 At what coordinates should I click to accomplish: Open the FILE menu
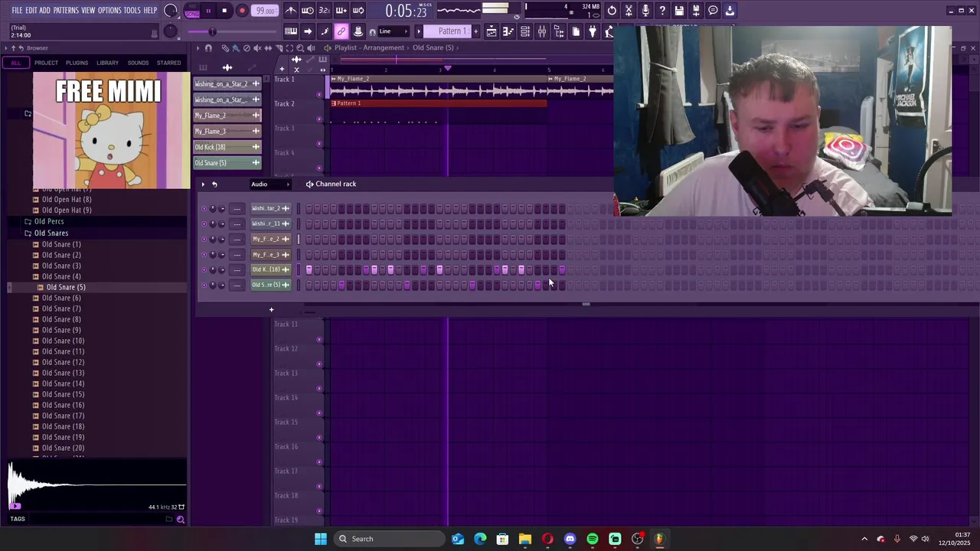click(17, 10)
